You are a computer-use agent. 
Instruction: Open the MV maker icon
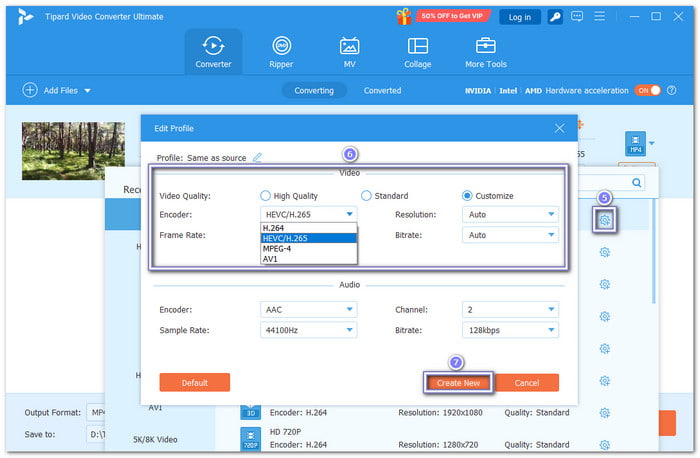tap(349, 52)
